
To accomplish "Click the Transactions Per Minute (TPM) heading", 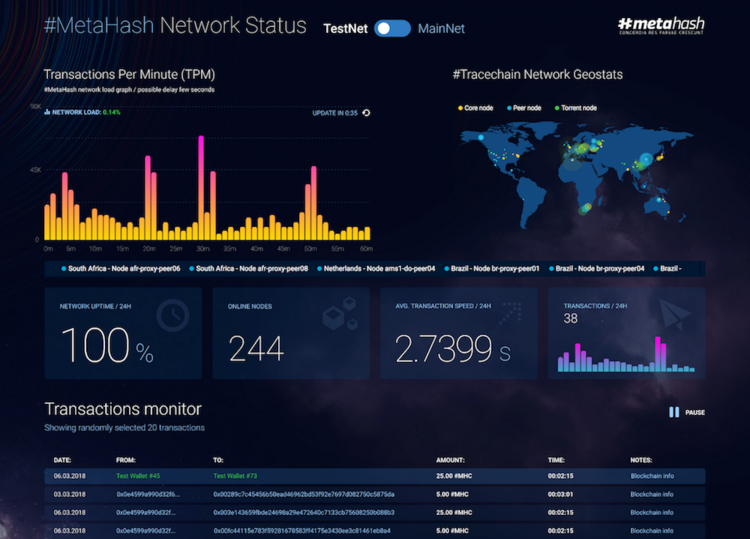I will point(129,75).
